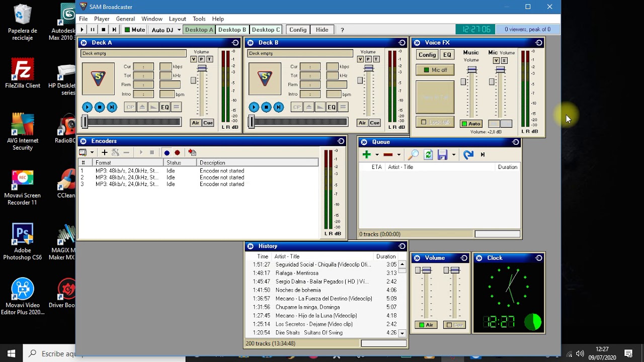Click the stop button in the main toolbar

tap(104, 30)
